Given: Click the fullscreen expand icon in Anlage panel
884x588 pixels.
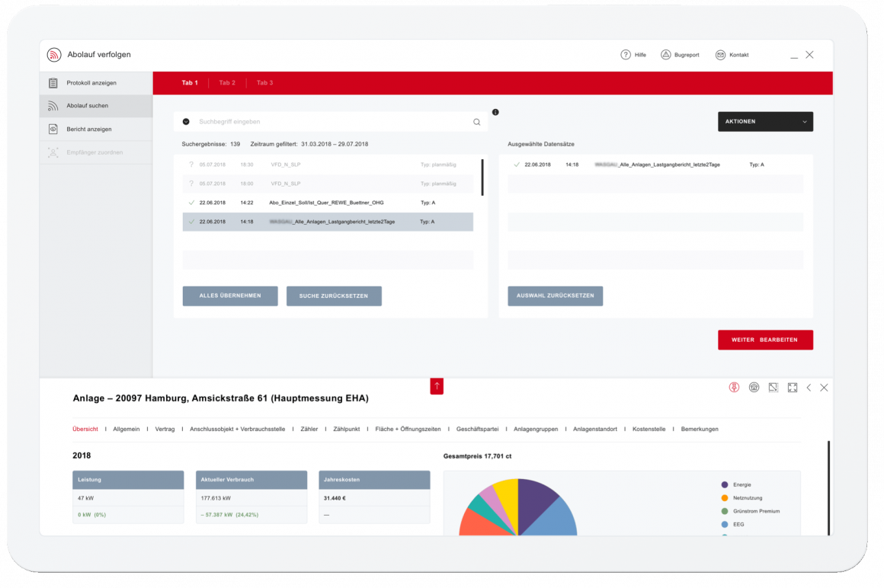Looking at the screenshot, I should point(793,388).
